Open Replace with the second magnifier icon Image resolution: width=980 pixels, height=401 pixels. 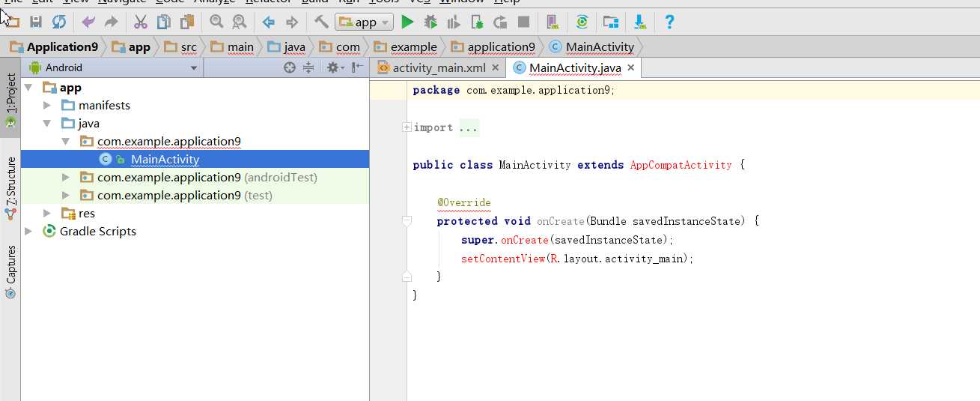pos(239,22)
